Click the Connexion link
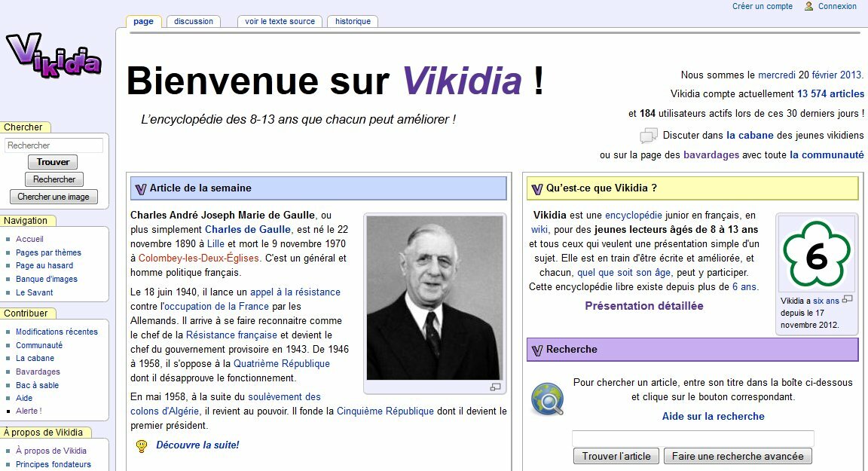The height and width of the screenshot is (471, 868). 838,6
